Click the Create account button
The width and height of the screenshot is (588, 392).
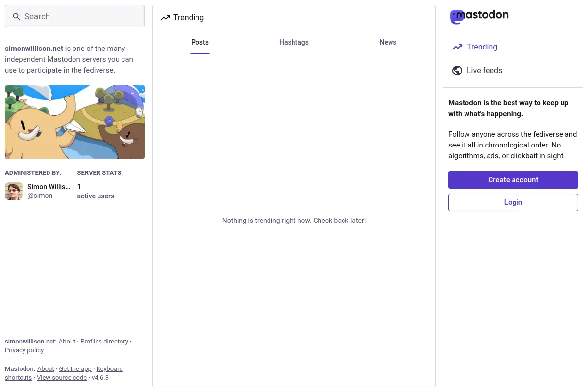[513, 180]
